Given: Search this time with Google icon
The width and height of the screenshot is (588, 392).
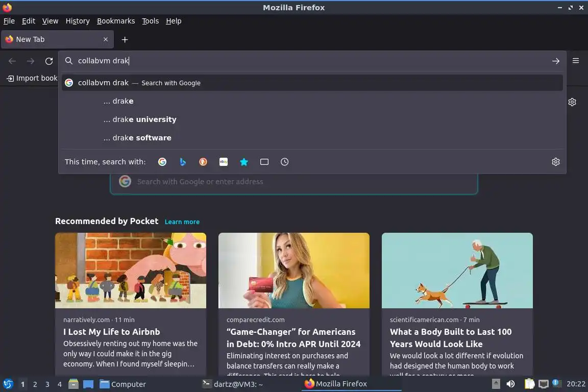Looking at the screenshot, I should (x=162, y=162).
